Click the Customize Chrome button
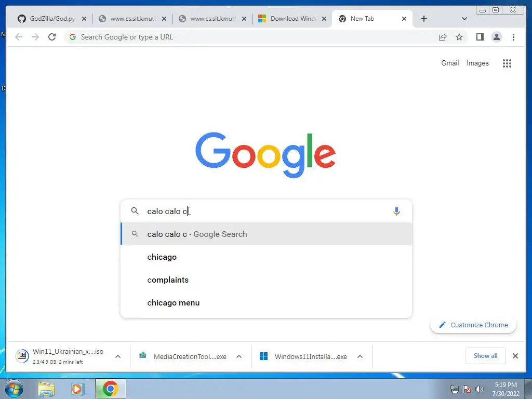532x399 pixels. [x=473, y=325]
